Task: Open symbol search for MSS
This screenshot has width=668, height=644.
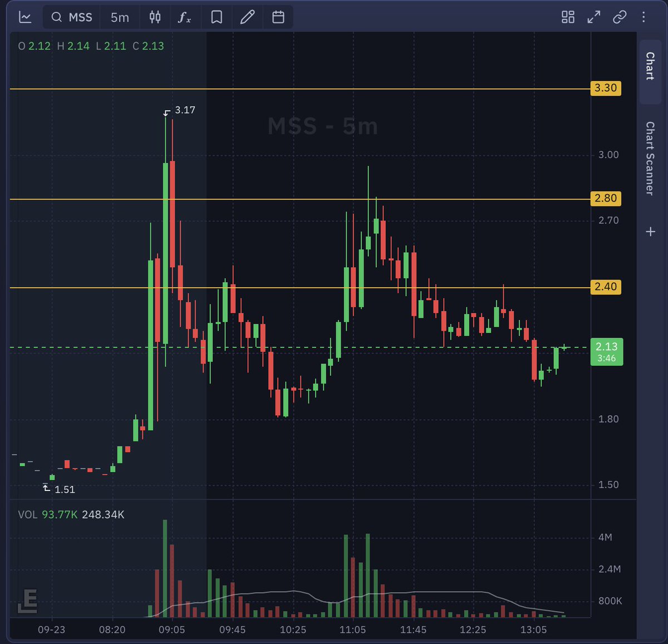Action: click(x=72, y=17)
